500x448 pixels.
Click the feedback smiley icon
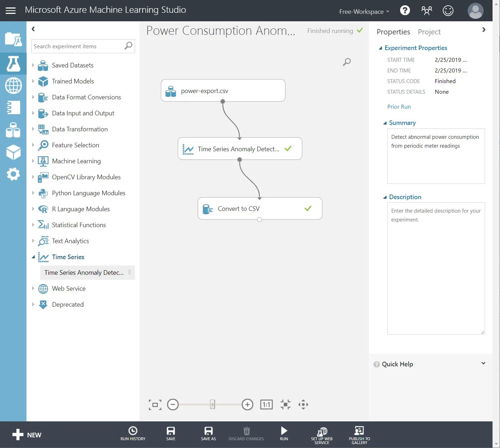448,11
